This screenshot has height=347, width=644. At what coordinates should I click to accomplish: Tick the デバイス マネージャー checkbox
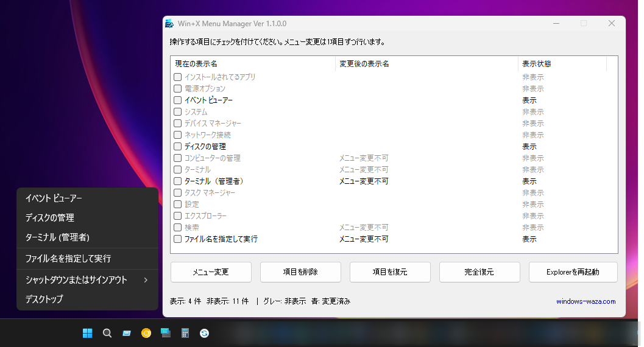click(x=177, y=123)
